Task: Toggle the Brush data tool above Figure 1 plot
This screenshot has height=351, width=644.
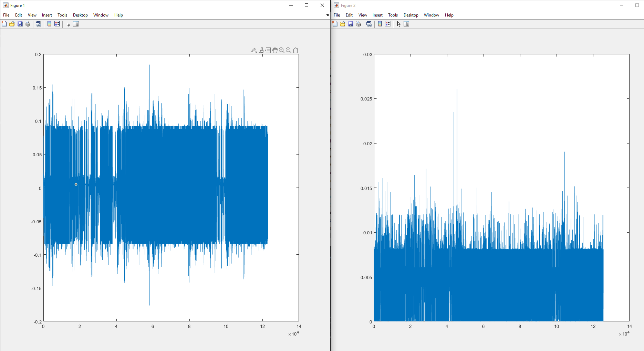Action: (x=261, y=50)
